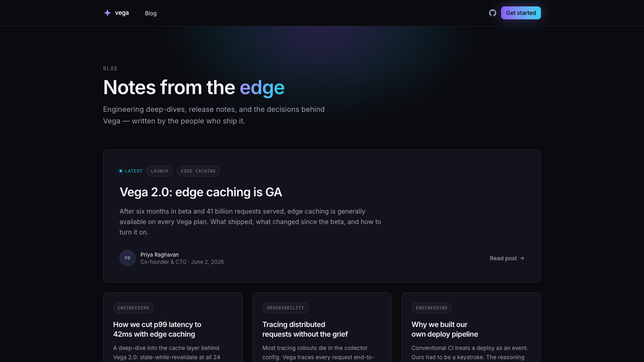Click the Read post link
This screenshot has height=362, width=644.
[507, 258]
